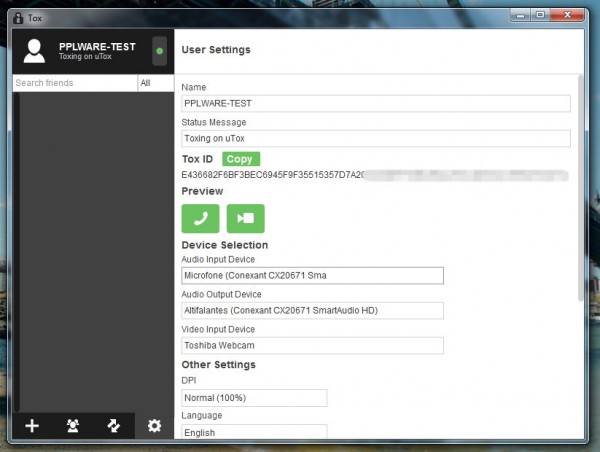Click the file transfer arrows icon
600x452 pixels.
pos(114,426)
